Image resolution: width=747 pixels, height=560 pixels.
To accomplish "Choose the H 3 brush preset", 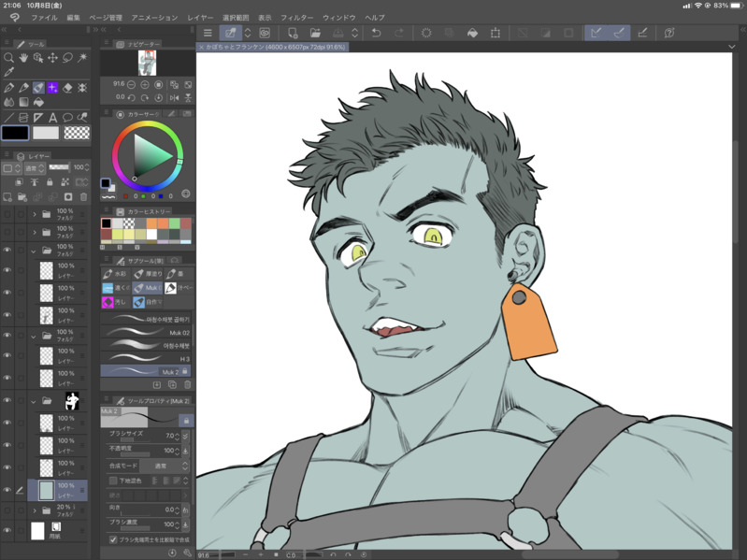I will 147,359.
